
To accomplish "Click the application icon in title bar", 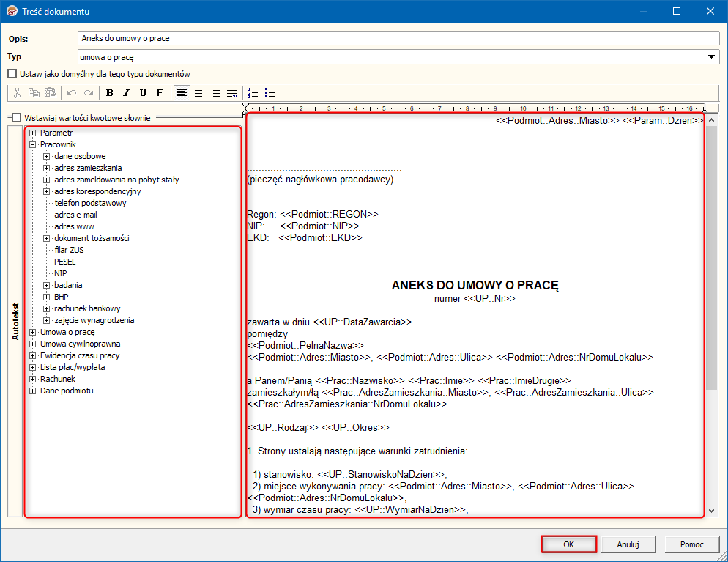I will click(x=12, y=11).
